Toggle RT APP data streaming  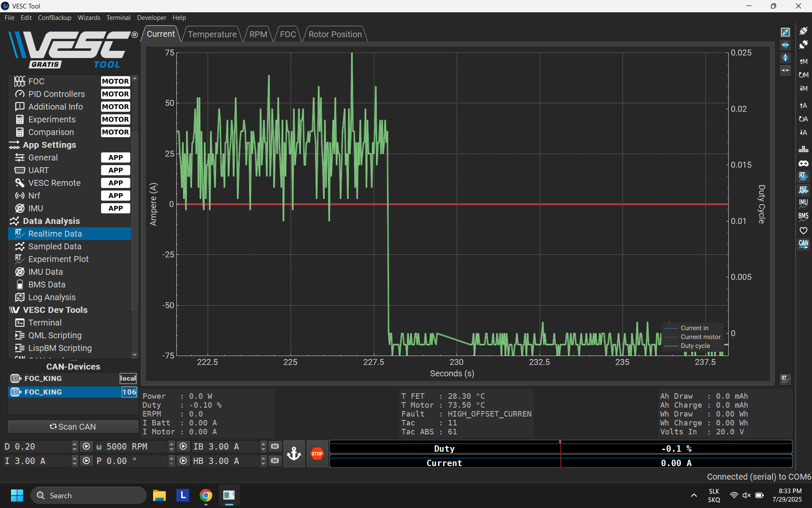click(x=803, y=190)
